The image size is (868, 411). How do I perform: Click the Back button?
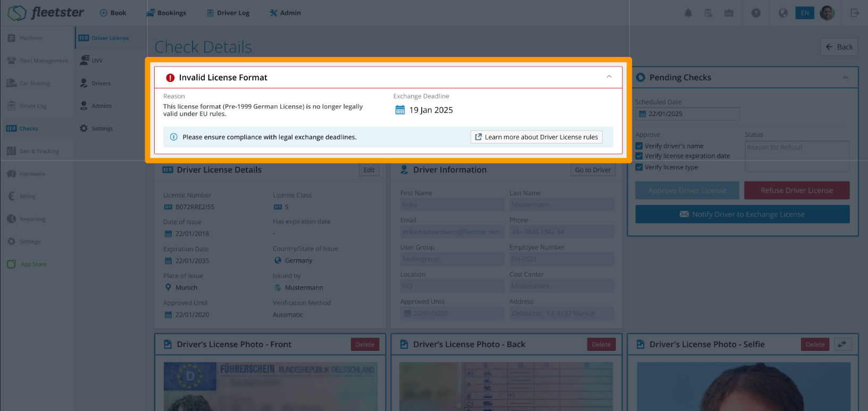(839, 47)
